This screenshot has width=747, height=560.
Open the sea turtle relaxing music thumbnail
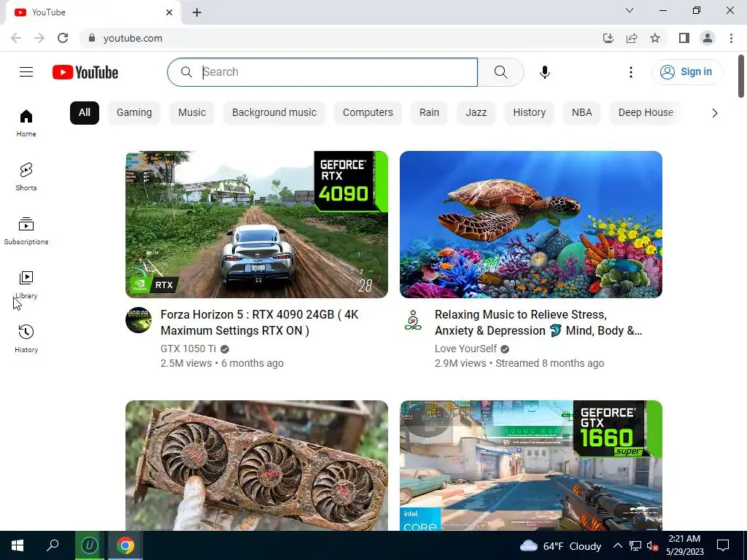click(531, 225)
